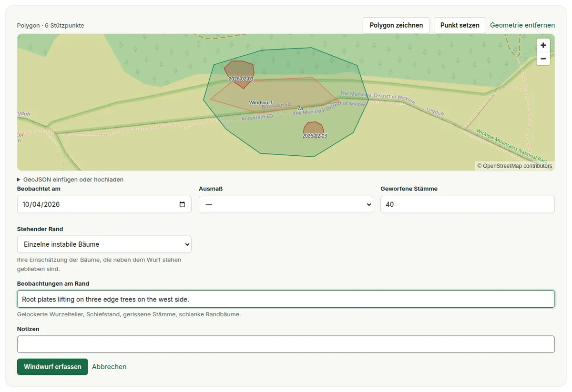The width and height of the screenshot is (572, 392).
Task: Focus the Notizen text field
Action: point(286,344)
